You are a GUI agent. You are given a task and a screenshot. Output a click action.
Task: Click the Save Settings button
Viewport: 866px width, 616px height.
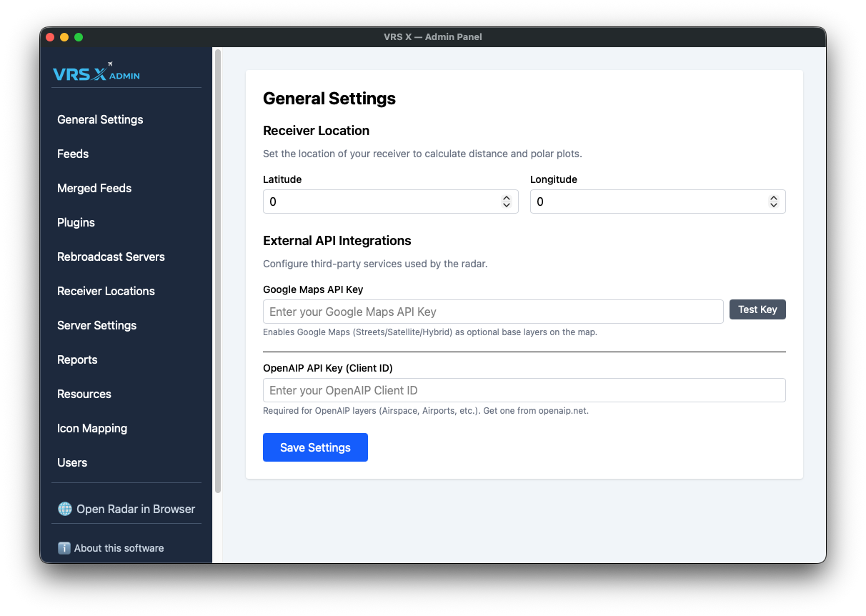315,447
